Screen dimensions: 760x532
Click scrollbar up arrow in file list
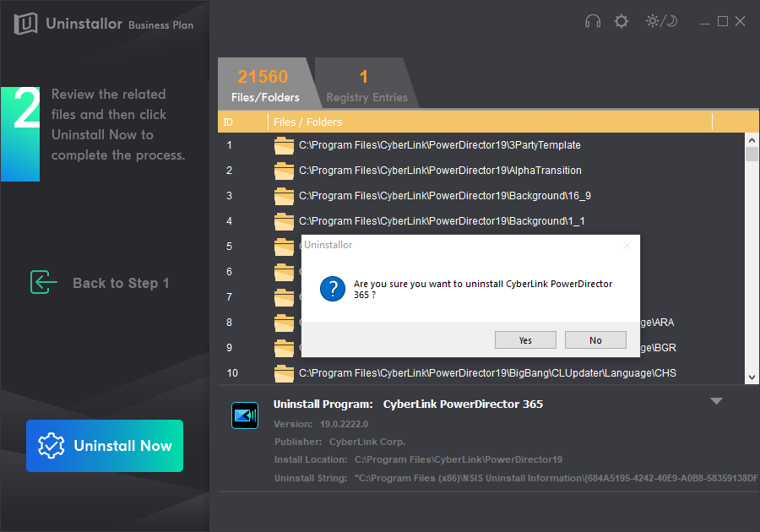click(x=752, y=140)
